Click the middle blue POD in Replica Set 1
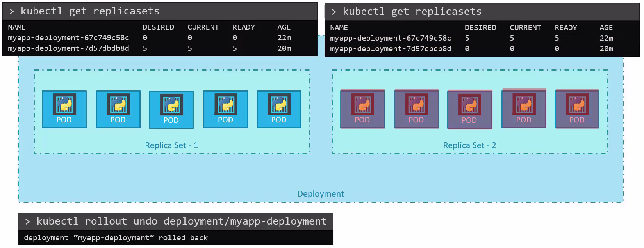 click(x=171, y=110)
